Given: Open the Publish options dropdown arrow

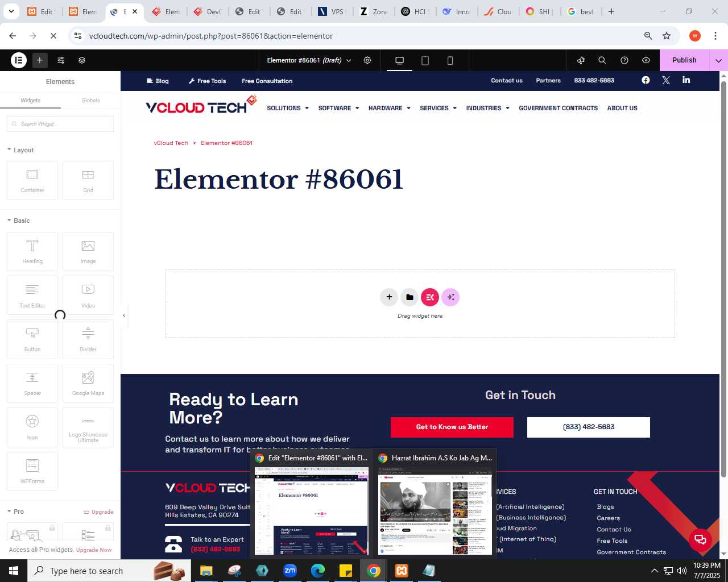Looking at the screenshot, I should [718, 60].
